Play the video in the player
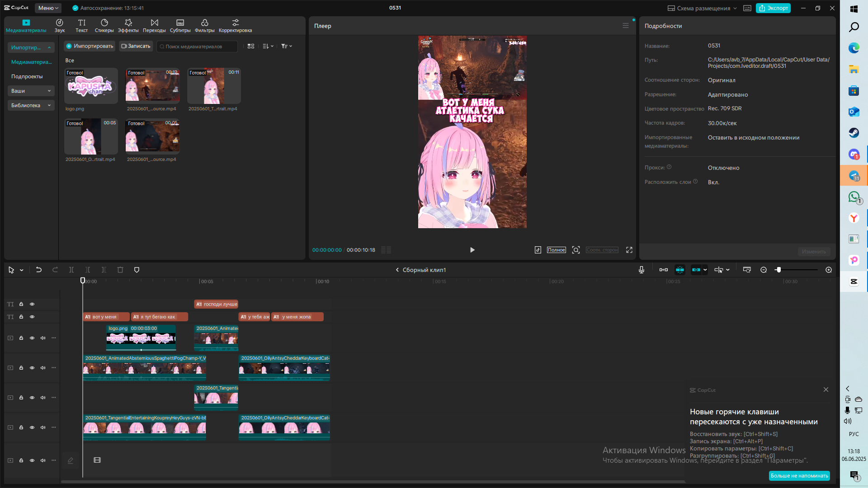This screenshot has height=488, width=868. click(472, 250)
